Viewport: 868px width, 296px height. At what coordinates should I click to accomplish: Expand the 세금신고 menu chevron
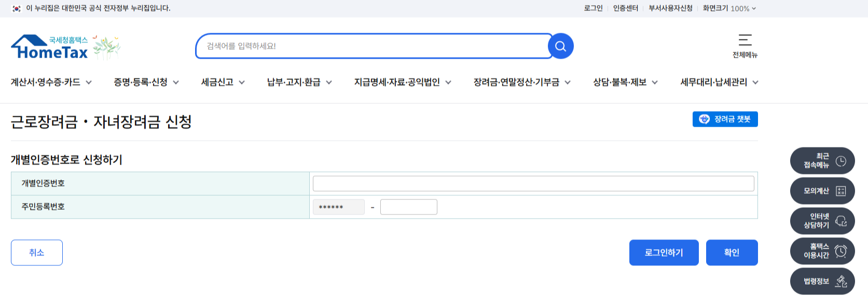[242, 83]
